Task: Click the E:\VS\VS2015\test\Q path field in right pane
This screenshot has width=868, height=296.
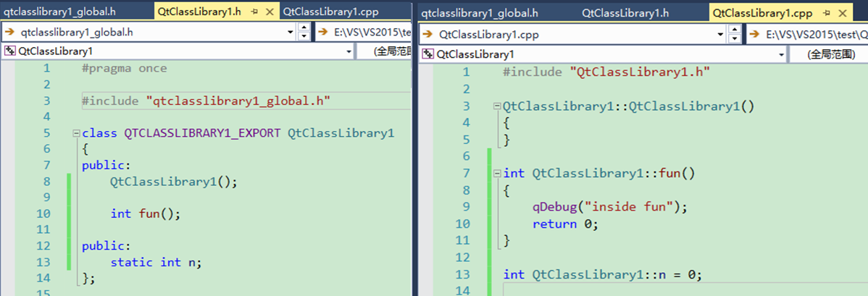Action: click(x=807, y=34)
